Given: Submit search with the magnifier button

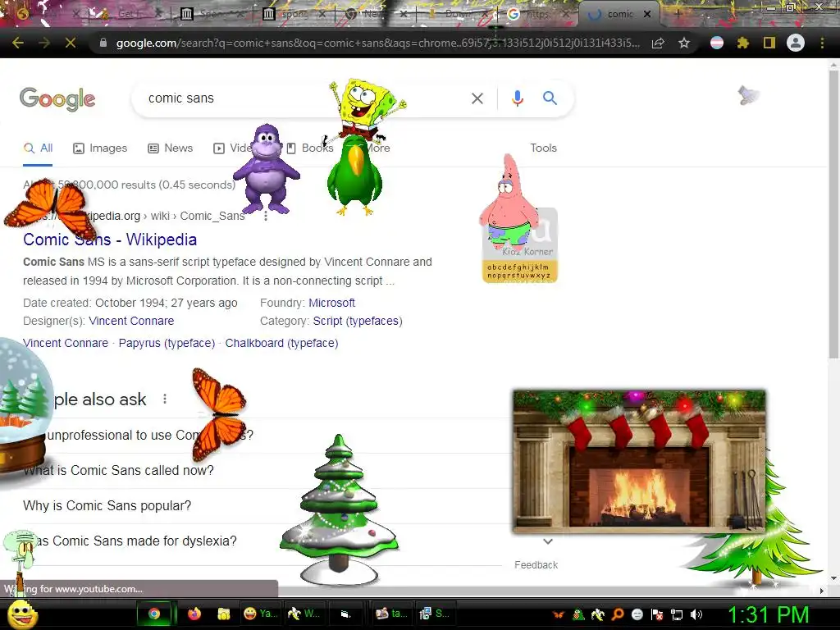Looking at the screenshot, I should [x=550, y=98].
